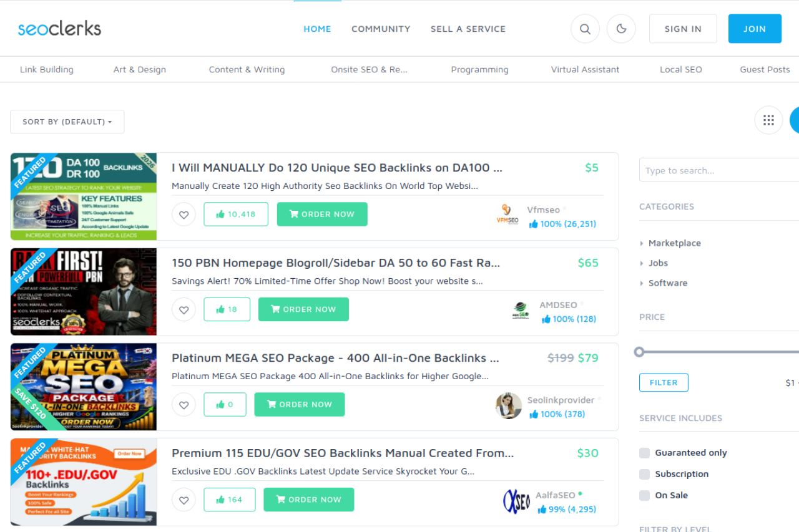View AMDSEO 100% (128) rating

pos(569,319)
